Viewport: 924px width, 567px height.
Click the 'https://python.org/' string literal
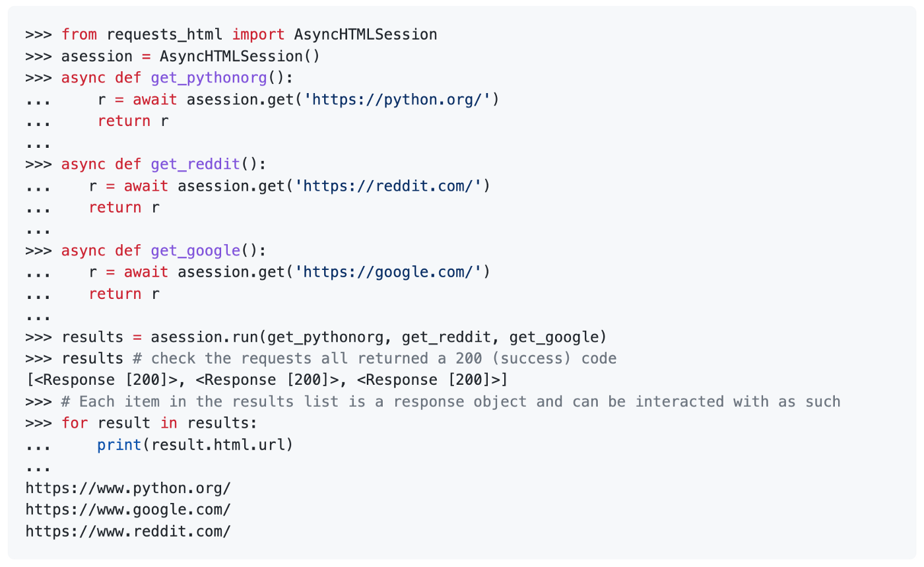click(401, 100)
